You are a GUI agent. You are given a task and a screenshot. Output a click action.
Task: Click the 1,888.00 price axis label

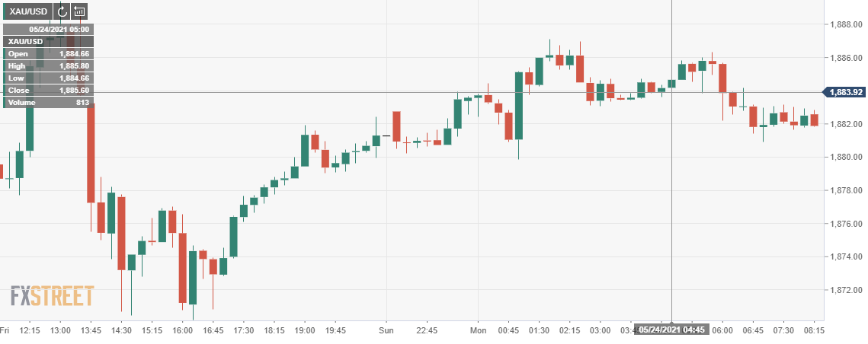847,24
